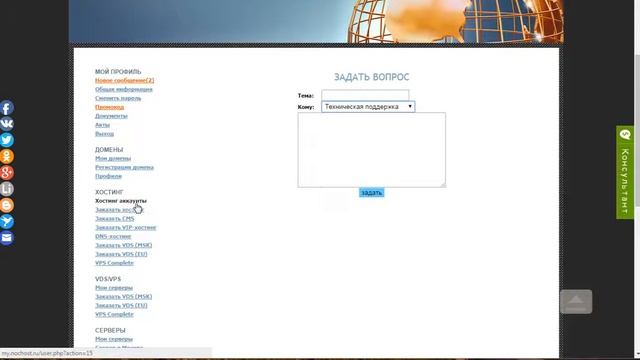Open Профили under Домены
The image size is (640, 360).
click(108, 176)
